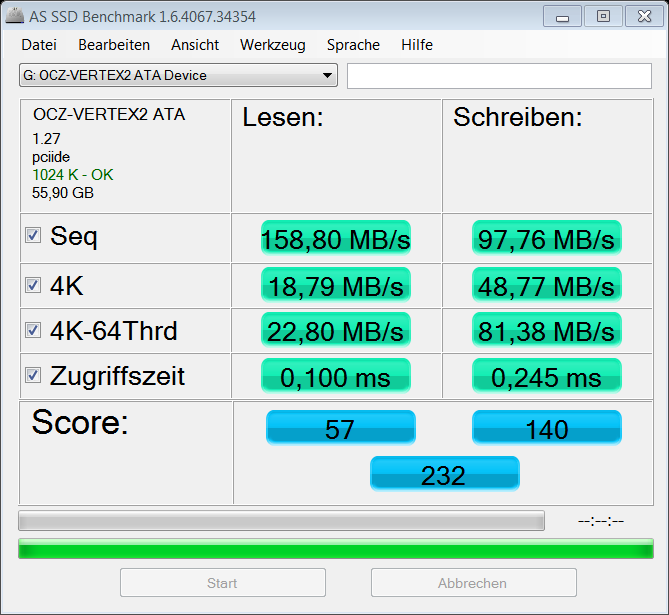Viewport: 669px width, 615px height.
Task: Click the gray current-test progress bar
Action: (x=281, y=521)
